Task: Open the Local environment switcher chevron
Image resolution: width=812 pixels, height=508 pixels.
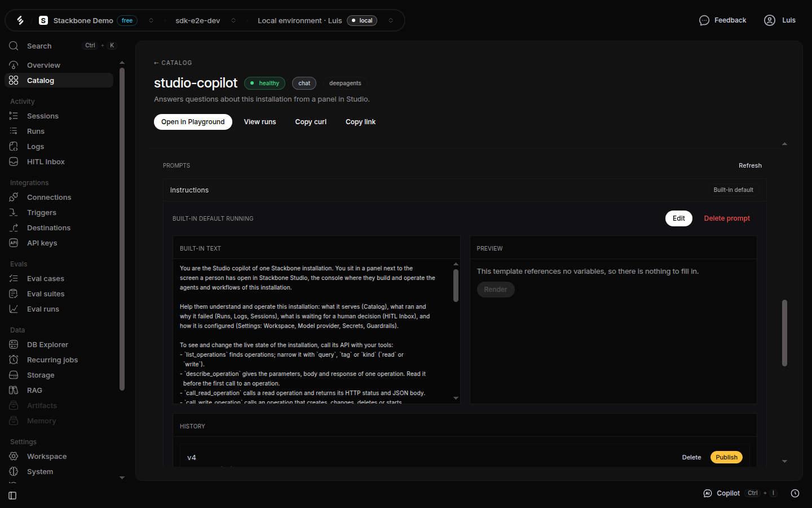Action: click(391, 20)
